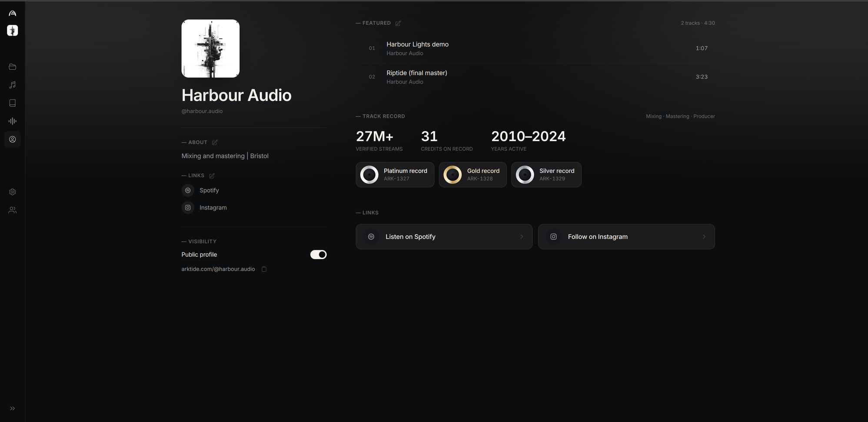Viewport: 868px width, 422px height.
Task: Open the music note icon in sidebar
Action: click(13, 85)
